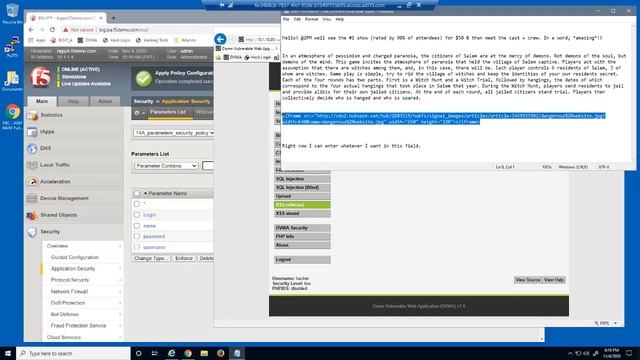
Task: Open Internet Explorer from the taskbar
Action: [x=171, y=353]
